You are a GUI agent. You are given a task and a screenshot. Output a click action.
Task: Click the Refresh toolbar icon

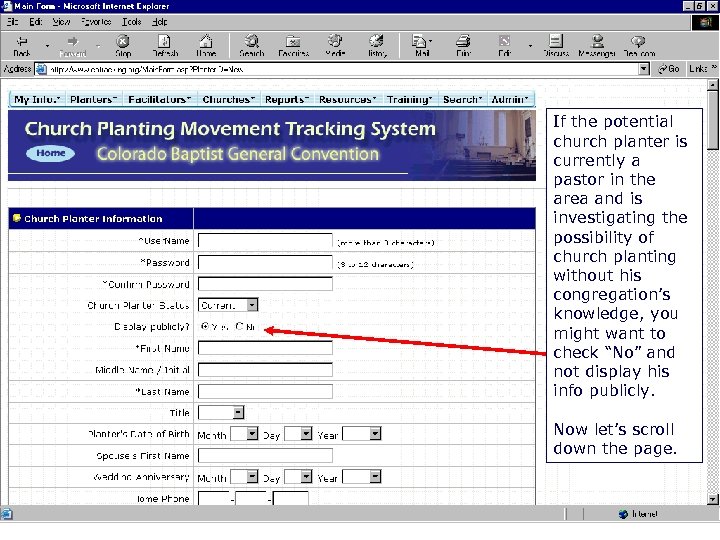click(164, 41)
